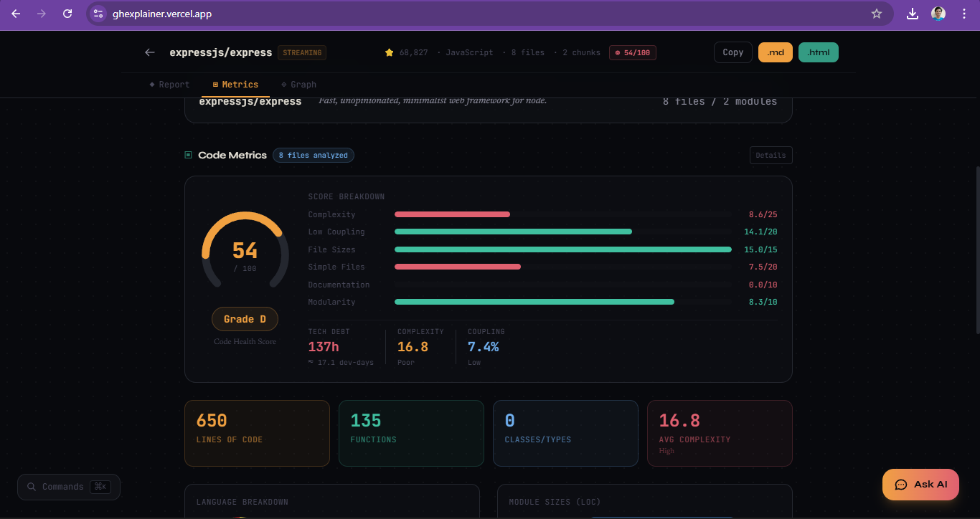The image size is (980, 519).
Task: Click the star icon beside 68,827
Action: click(388, 52)
